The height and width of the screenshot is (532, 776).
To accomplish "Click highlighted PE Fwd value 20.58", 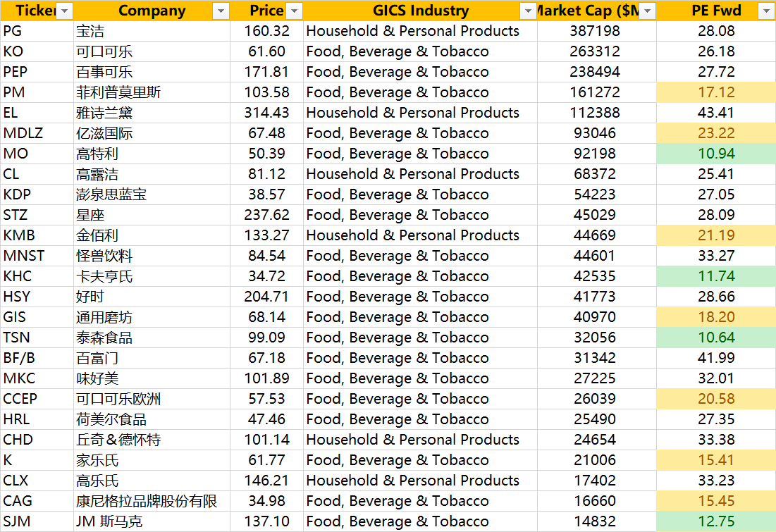I will 716,399.
